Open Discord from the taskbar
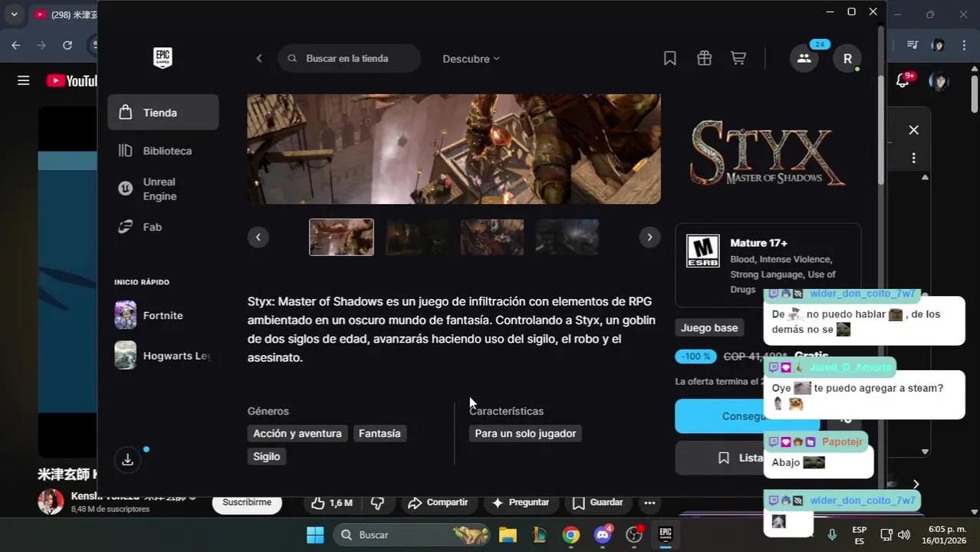 (x=603, y=535)
